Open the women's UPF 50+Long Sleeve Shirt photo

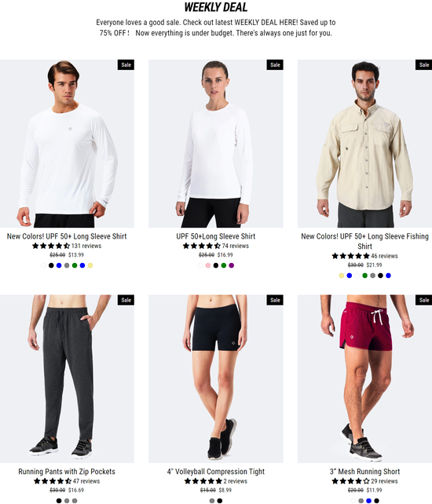[215, 144]
